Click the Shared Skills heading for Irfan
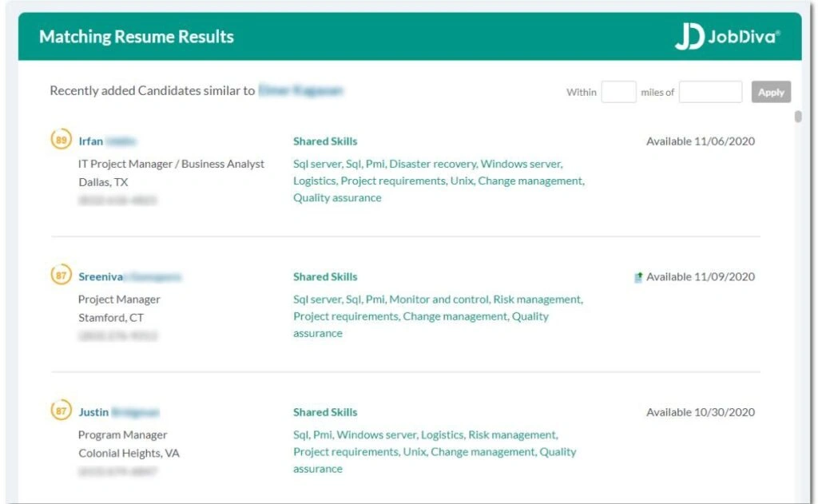Image resolution: width=818 pixels, height=504 pixels. tap(324, 141)
